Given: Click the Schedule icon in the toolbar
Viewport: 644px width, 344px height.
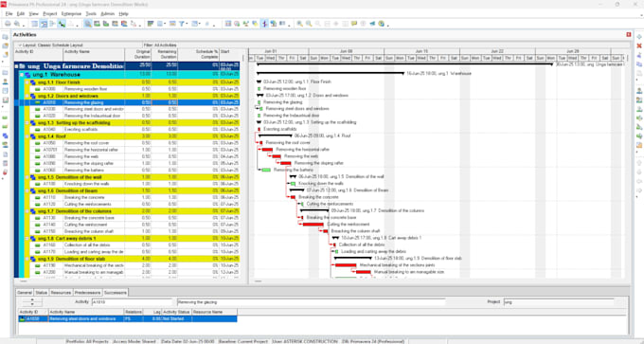Looking at the screenshot, I should [x=237, y=24].
